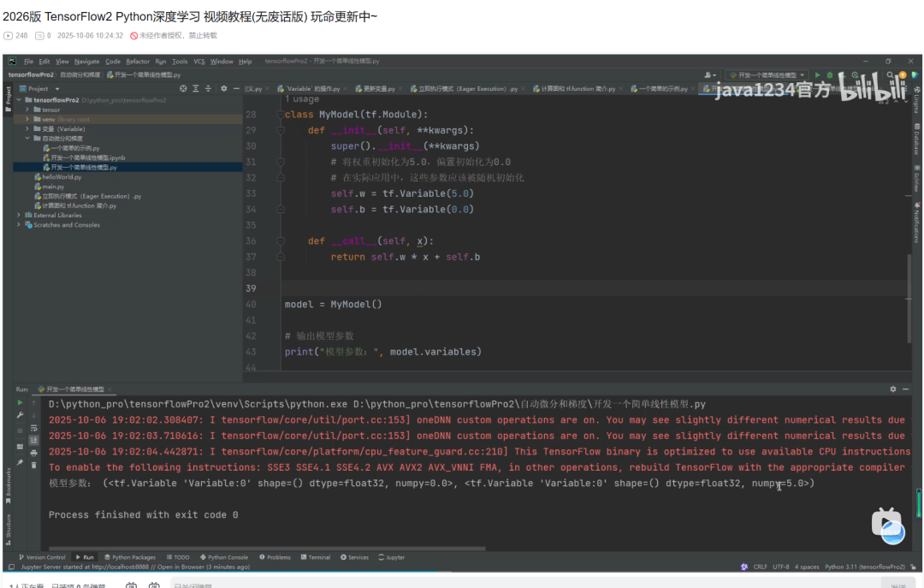Rerun program in Run panel

pyautogui.click(x=20, y=403)
